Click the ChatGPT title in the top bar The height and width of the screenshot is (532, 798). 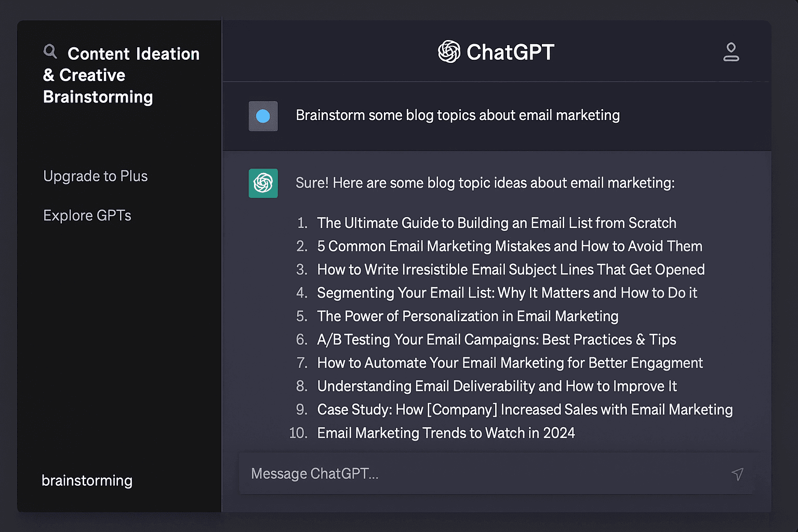(x=510, y=51)
